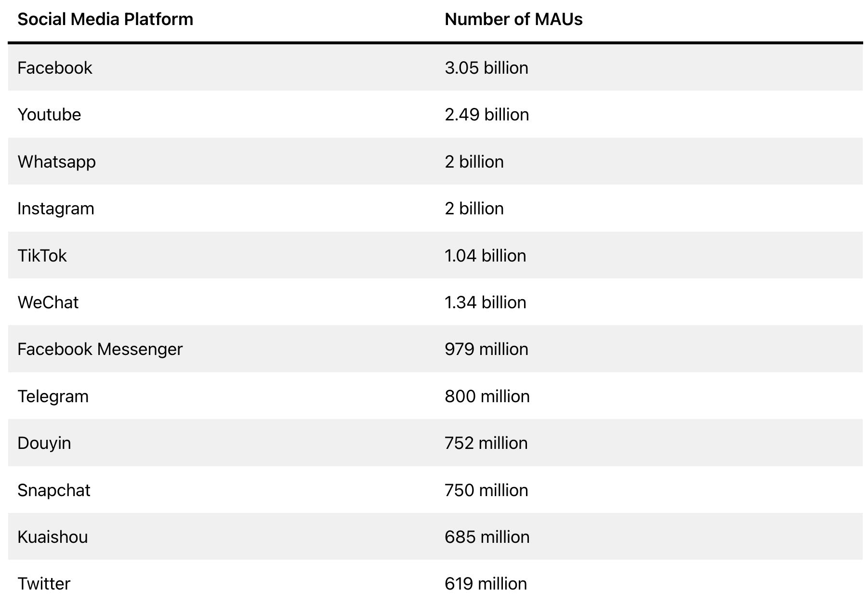Select the Facebook platform cell
Viewport: 868px width, 604px height.
pyautogui.click(x=54, y=68)
